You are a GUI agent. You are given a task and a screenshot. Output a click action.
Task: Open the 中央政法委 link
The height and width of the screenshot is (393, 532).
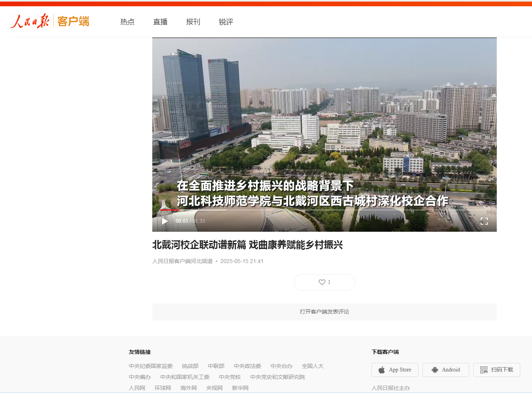click(x=247, y=366)
